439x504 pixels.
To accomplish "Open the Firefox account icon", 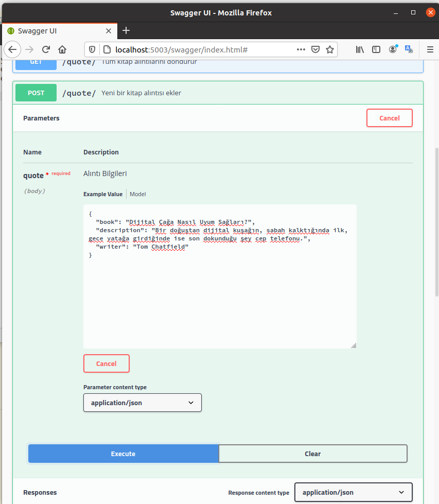I will pyautogui.click(x=393, y=49).
